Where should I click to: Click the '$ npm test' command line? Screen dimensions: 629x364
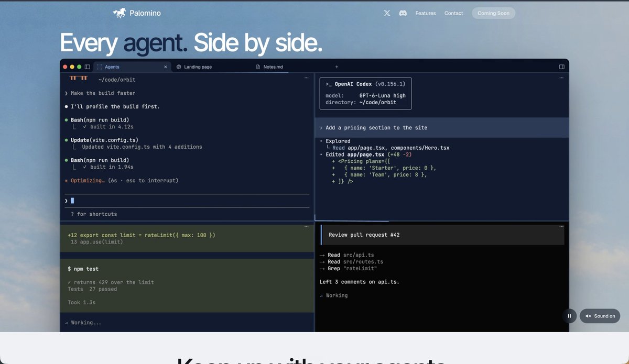[x=83, y=269]
